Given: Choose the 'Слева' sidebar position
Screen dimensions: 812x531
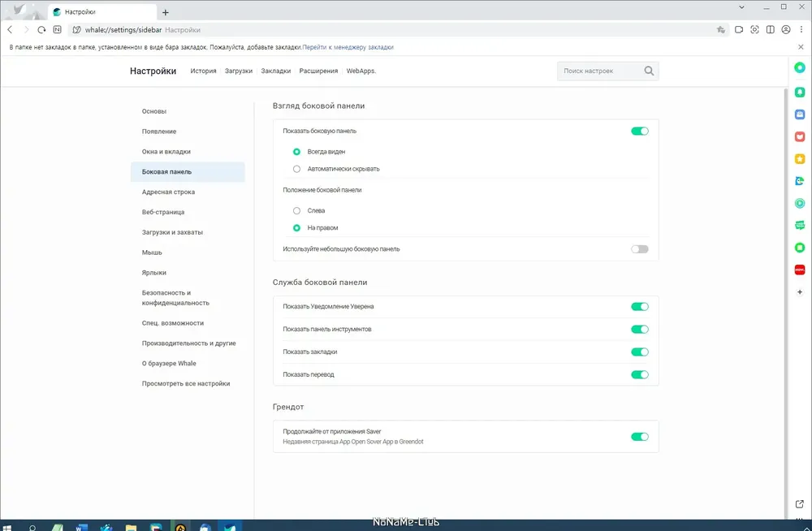Looking at the screenshot, I should 296,211.
